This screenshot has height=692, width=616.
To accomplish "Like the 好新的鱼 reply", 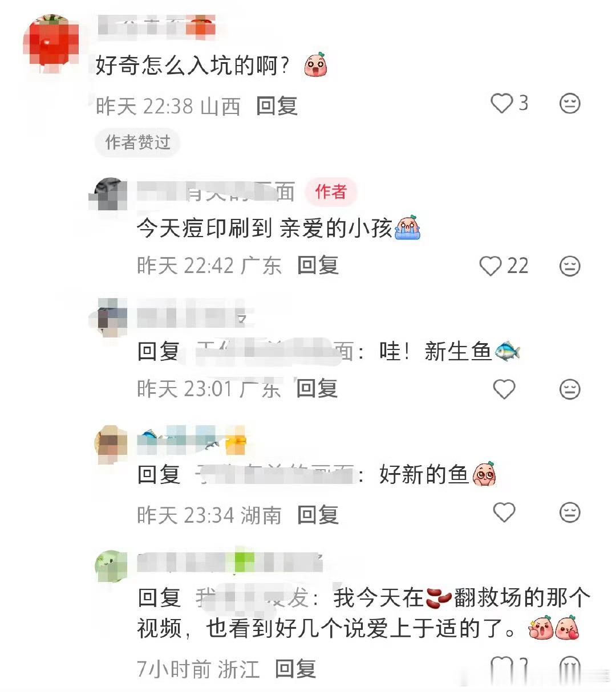I will click(x=504, y=512).
